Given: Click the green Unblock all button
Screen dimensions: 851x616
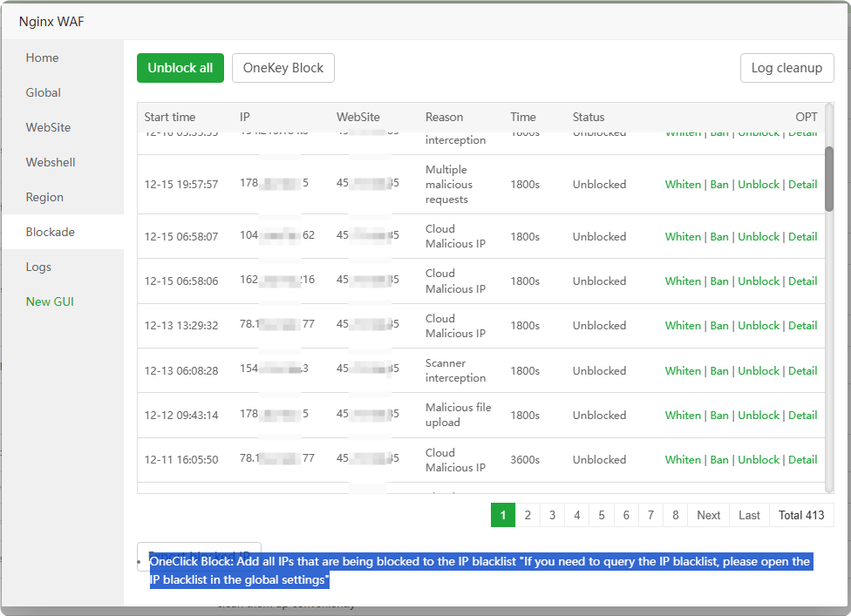Looking at the screenshot, I should [180, 68].
